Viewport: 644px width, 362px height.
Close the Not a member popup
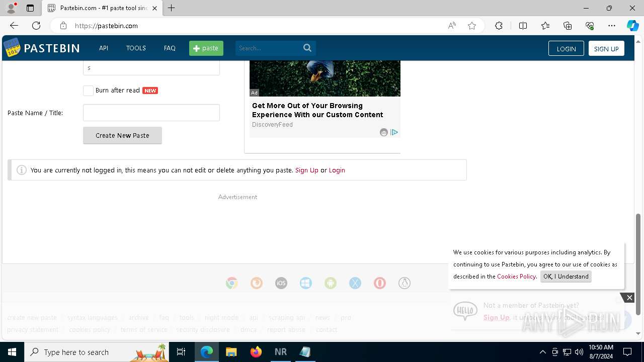tap(629, 298)
